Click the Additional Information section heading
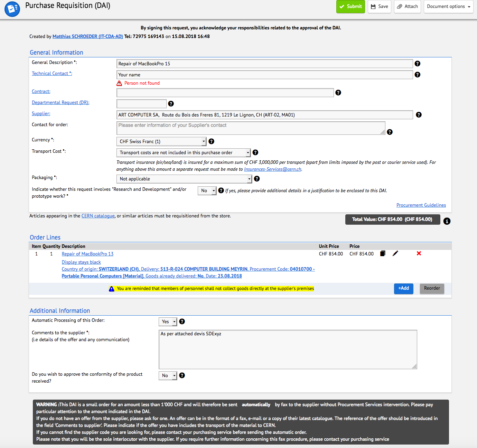The image size is (477, 448). (x=60, y=311)
